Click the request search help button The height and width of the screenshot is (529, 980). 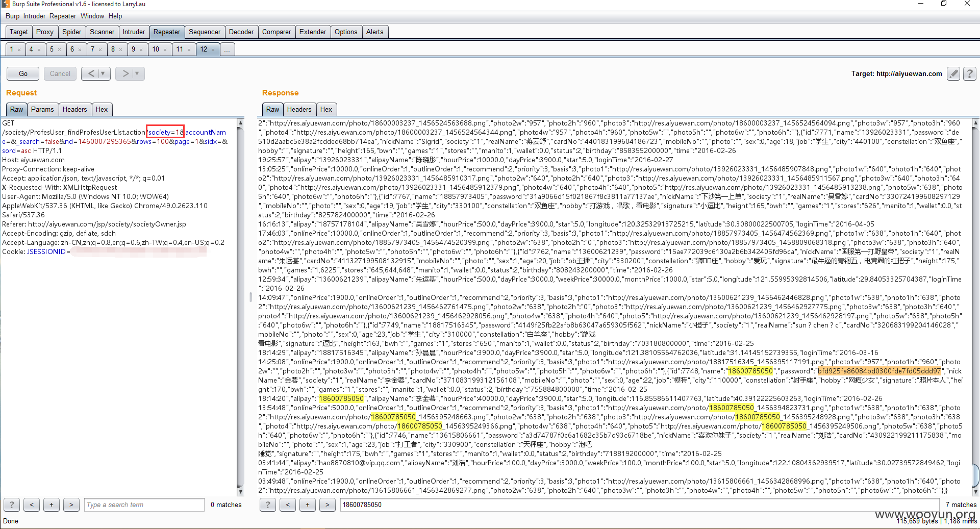tap(12, 505)
